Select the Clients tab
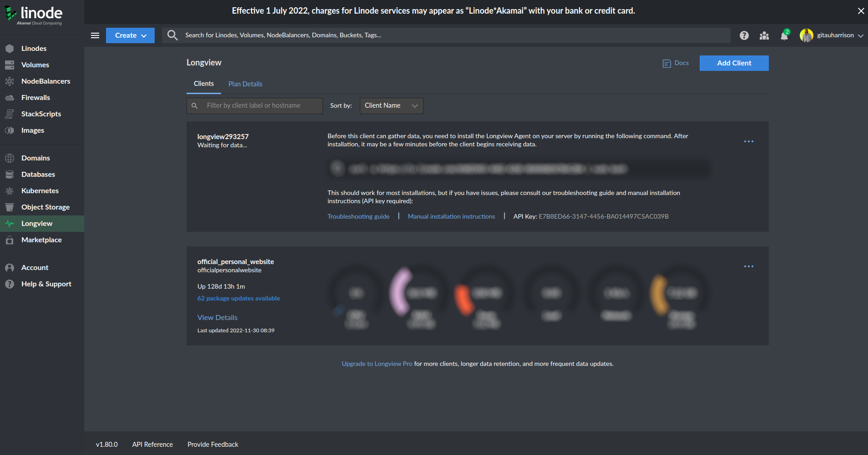868x455 pixels. point(204,84)
